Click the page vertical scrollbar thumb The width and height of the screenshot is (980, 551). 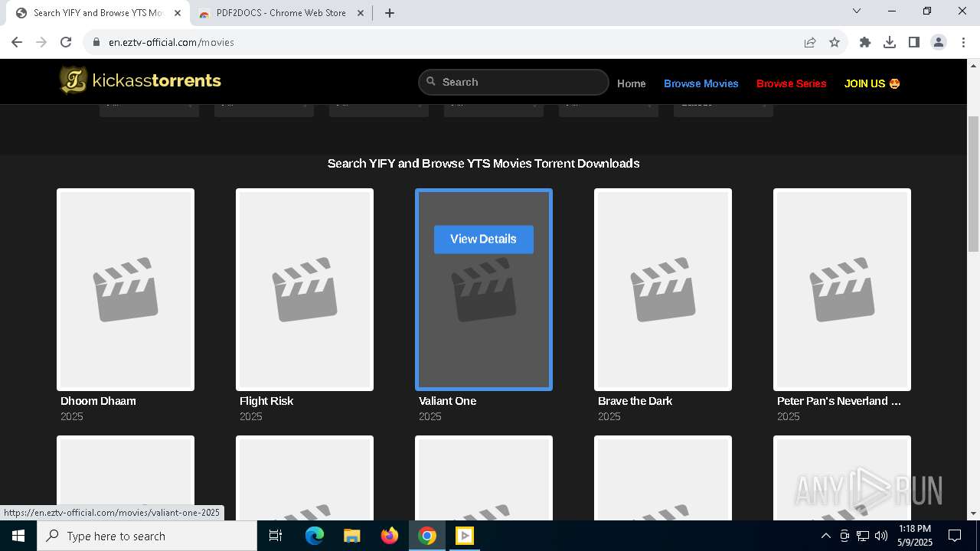pyautogui.click(x=973, y=184)
